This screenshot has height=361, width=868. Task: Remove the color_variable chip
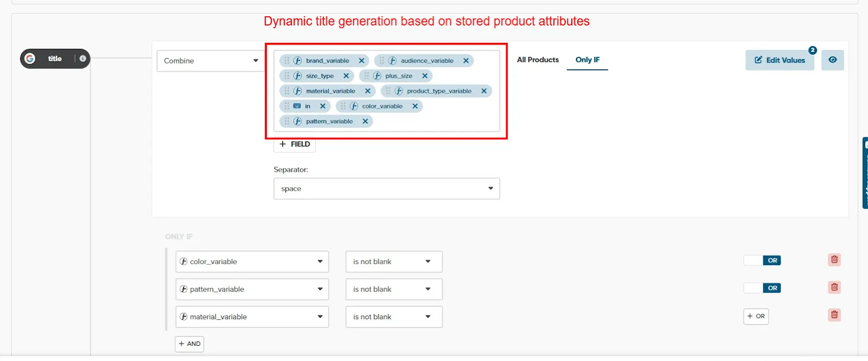415,106
